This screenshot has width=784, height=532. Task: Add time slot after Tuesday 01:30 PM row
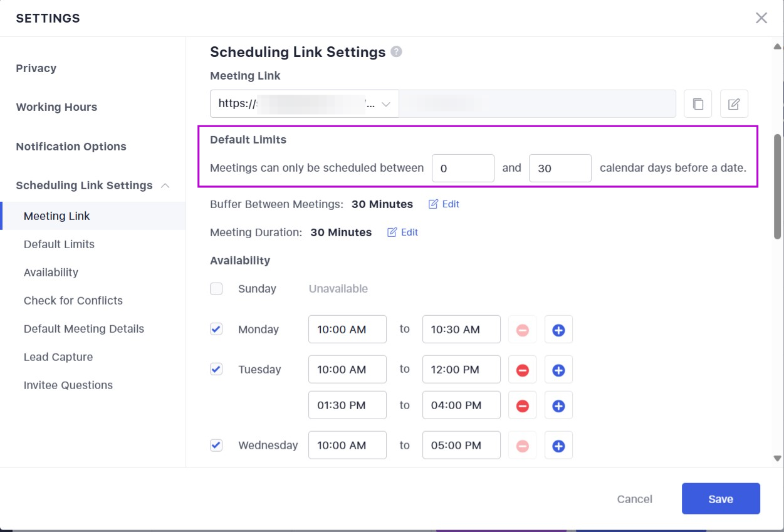click(558, 406)
